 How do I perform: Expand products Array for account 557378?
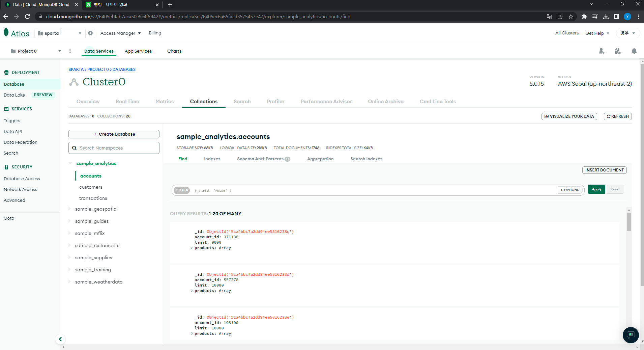192,291
